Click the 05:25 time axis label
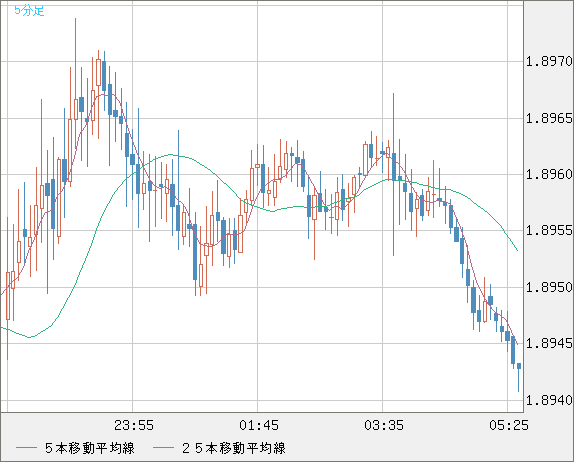The image size is (574, 462). tap(509, 425)
